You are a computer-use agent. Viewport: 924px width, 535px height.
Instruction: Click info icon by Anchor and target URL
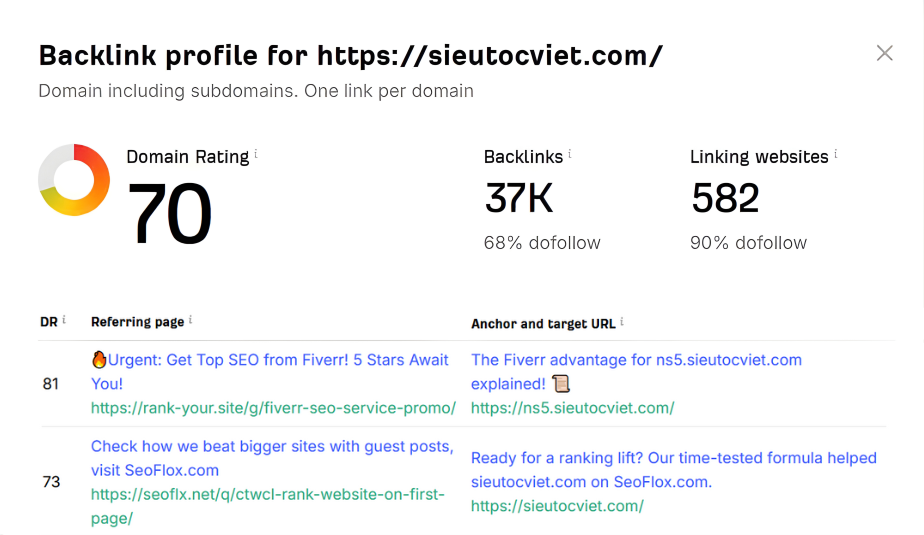coord(623,322)
